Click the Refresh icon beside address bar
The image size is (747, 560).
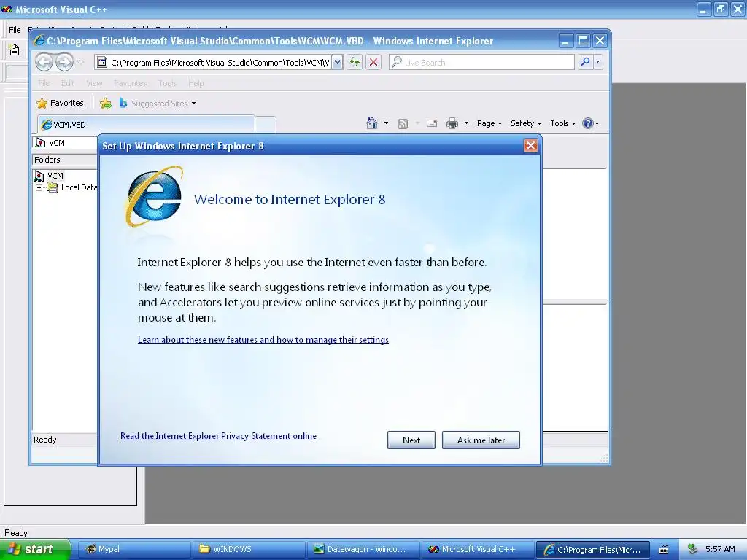[355, 62]
